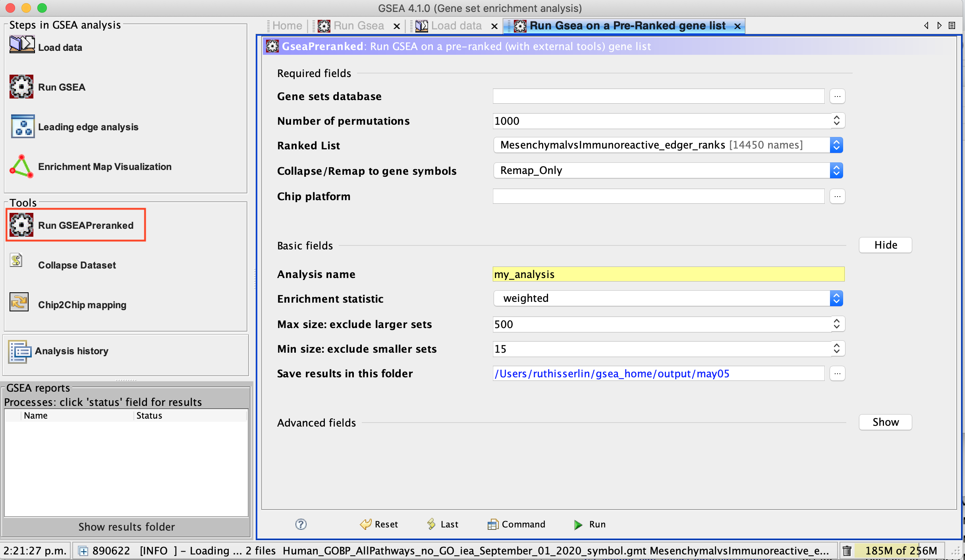Open Load data step icon
Screen dimensions: 965x560
22,44
